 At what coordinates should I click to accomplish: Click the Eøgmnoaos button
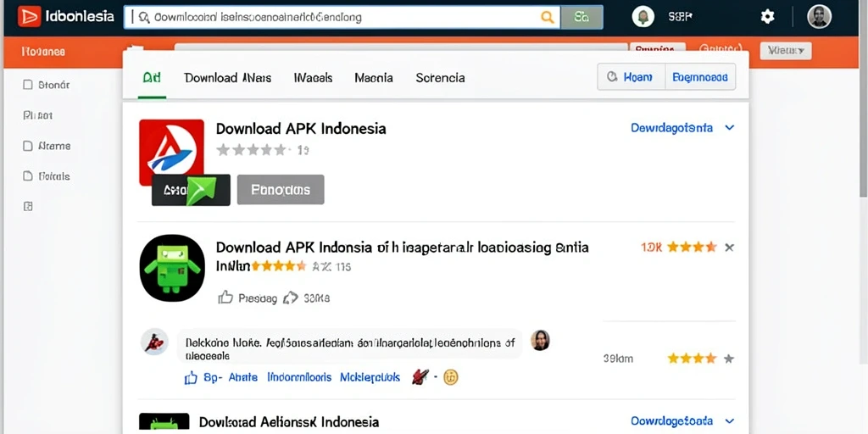point(699,77)
